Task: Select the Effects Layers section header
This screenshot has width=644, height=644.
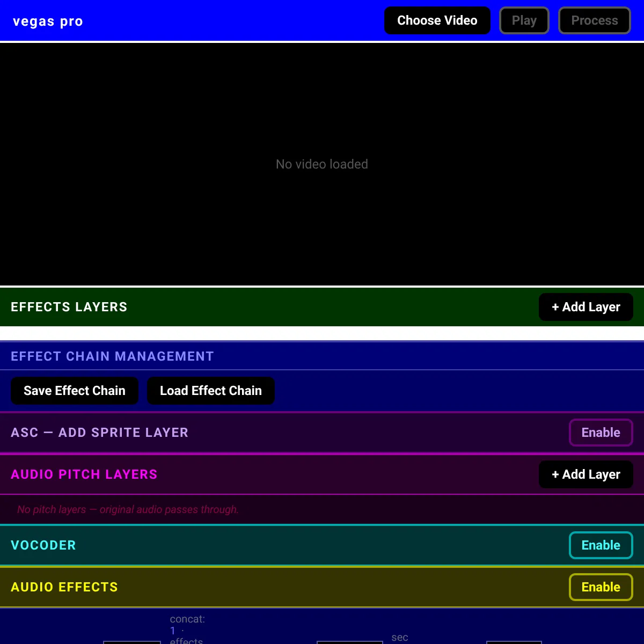Action: [69, 307]
